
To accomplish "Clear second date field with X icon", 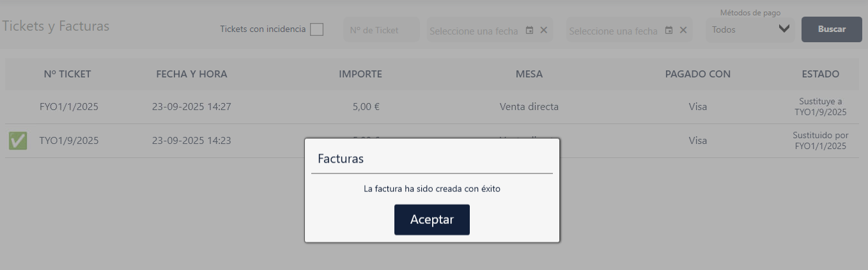I will (683, 30).
